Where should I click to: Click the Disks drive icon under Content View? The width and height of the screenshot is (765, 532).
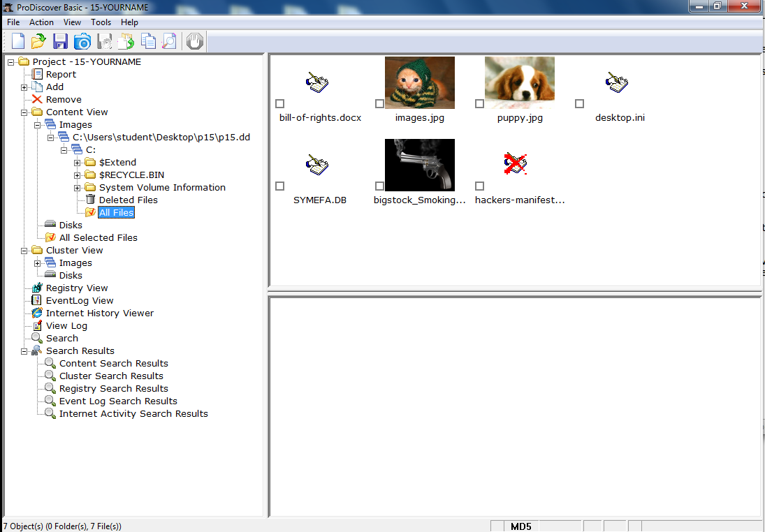[x=50, y=224]
